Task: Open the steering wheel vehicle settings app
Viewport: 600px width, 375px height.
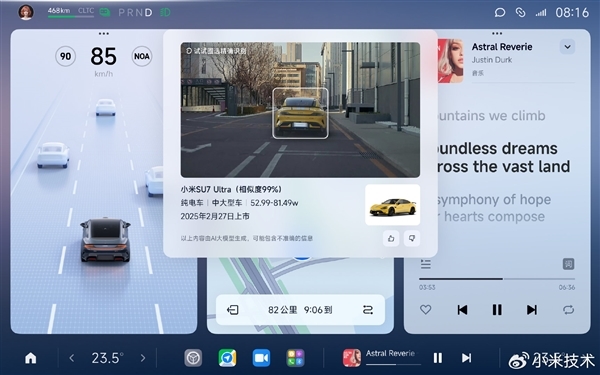Action: tap(193, 358)
